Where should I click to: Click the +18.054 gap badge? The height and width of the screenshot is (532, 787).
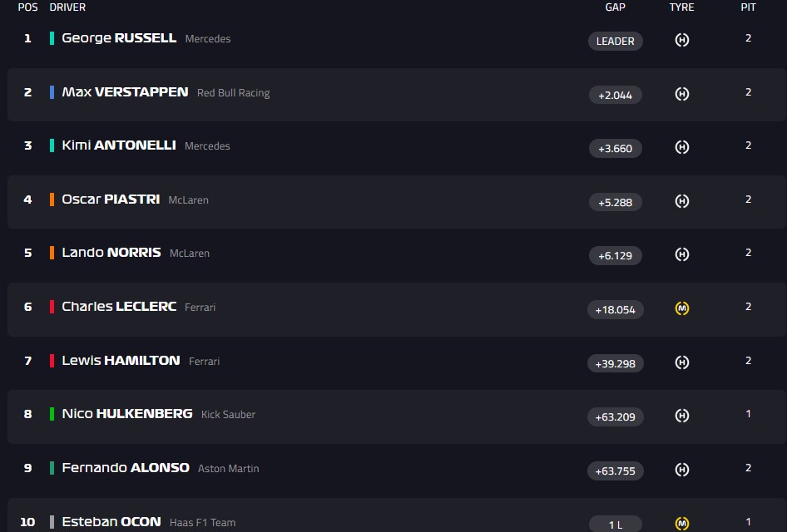tap(615, 309)
